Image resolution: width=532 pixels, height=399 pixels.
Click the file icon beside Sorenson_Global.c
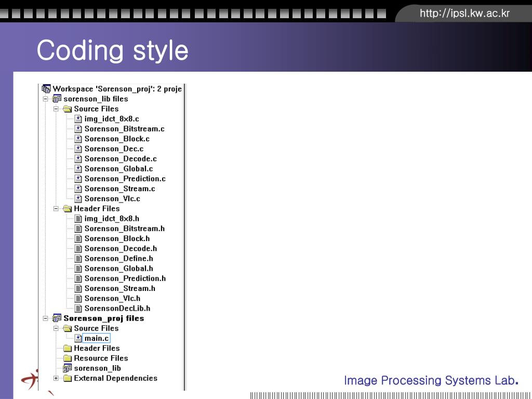click(78, 169)
